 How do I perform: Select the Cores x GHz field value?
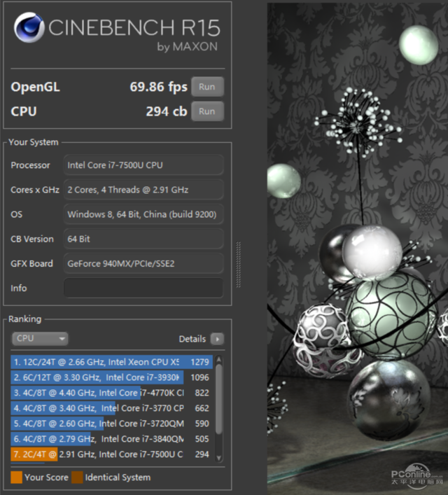click(143, 190)
